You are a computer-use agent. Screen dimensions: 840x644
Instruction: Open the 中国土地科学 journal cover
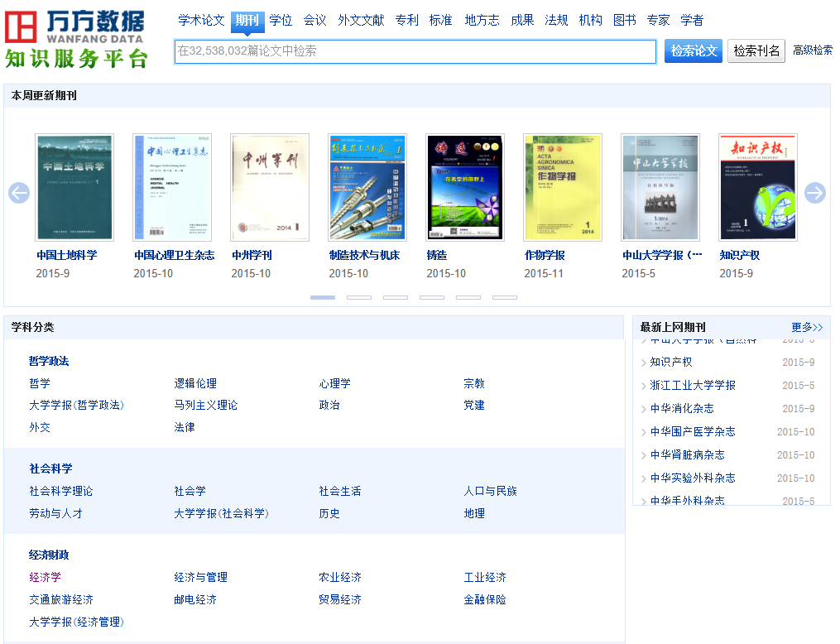(74, 187)
